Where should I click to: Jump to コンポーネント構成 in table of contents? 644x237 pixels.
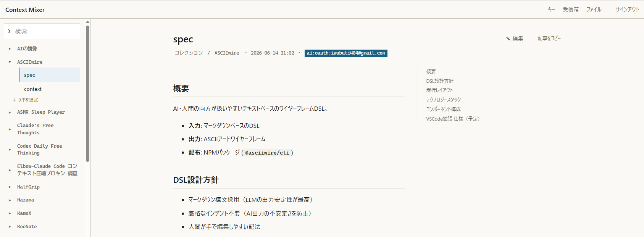coord(443,109)
